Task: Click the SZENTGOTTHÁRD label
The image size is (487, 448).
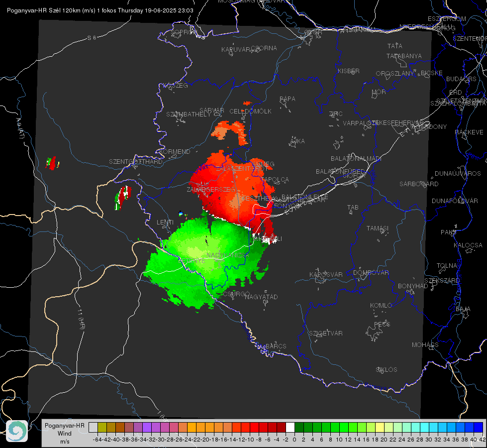Action: pos(136,162)
